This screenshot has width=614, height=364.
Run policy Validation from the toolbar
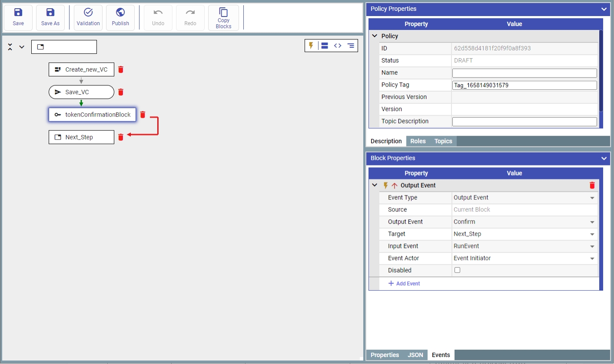pyautogui.click(x=88, y=18)
